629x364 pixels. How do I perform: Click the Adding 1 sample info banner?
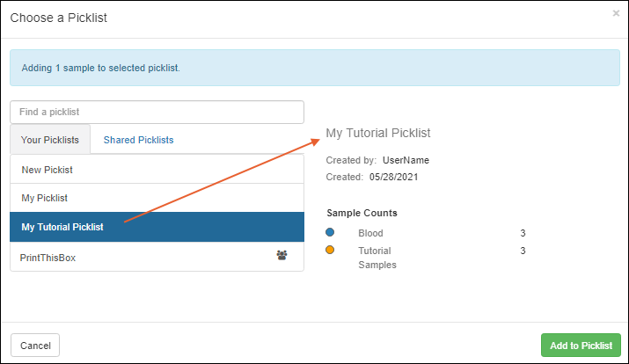[x=314, y=68]
